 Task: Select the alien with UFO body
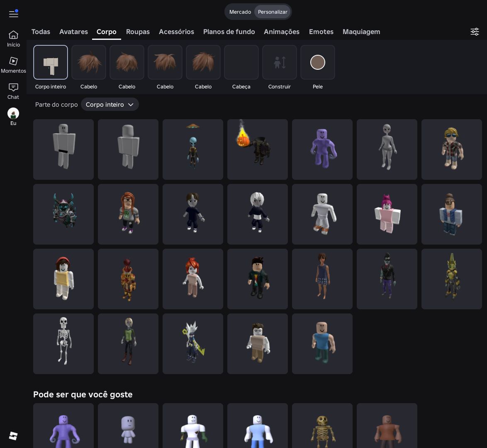pyautogui.click(x=193, y=149)
